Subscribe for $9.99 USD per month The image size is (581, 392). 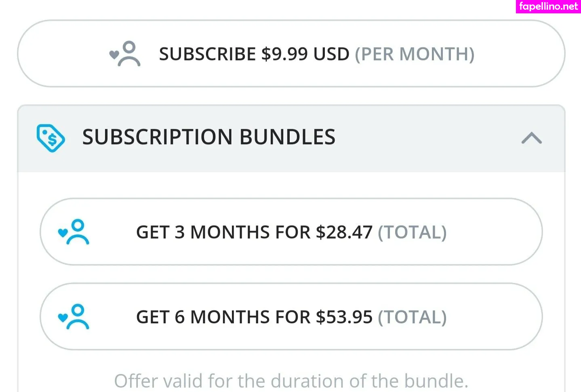pos(291,53)
